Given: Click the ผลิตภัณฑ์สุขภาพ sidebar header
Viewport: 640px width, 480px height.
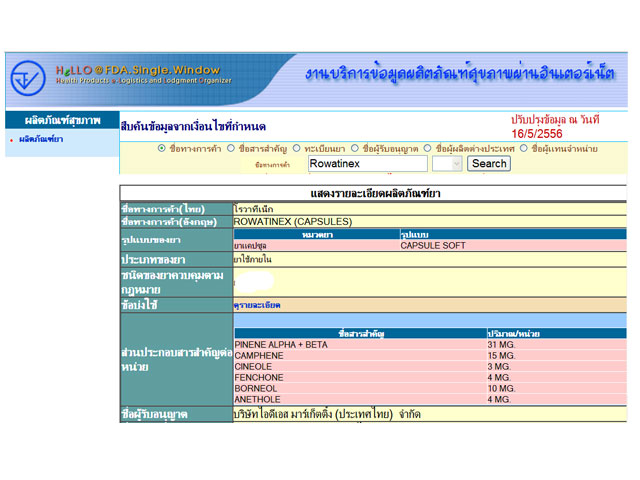Looking at the screenshot, I should (x=62, y=120).
